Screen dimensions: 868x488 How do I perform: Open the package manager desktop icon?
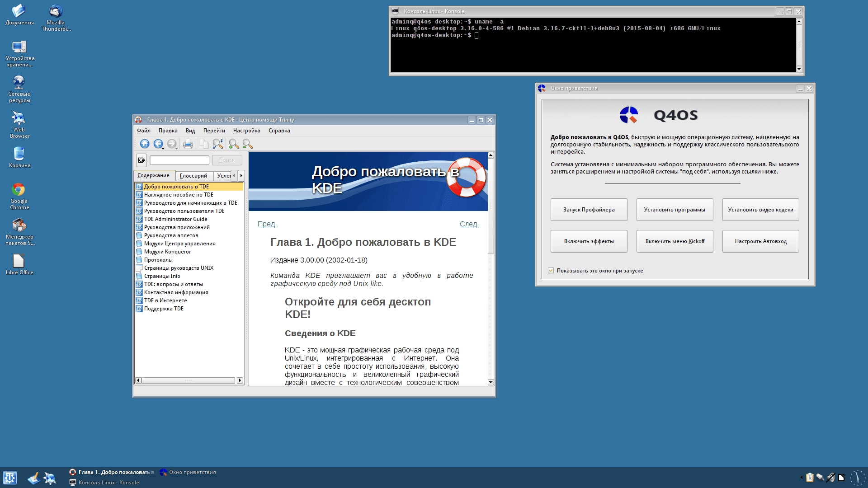[x=19, y=232]
